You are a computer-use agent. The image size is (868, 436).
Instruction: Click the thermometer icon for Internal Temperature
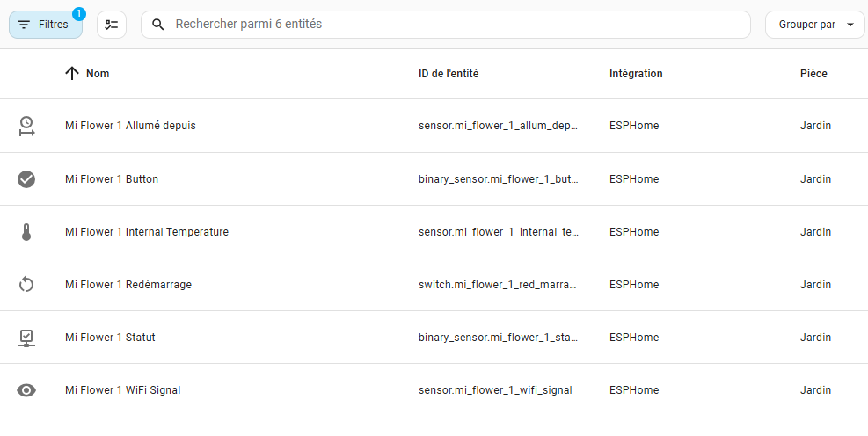(26, 232)
